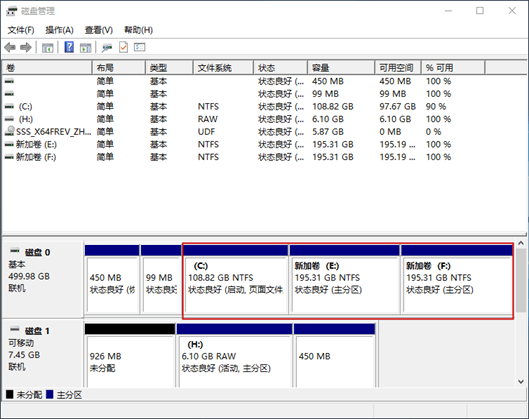Image resolution: width=529 pixels, height=419 pixels.
Task: Click the UDF file system cell
Action: click(206, 132)
